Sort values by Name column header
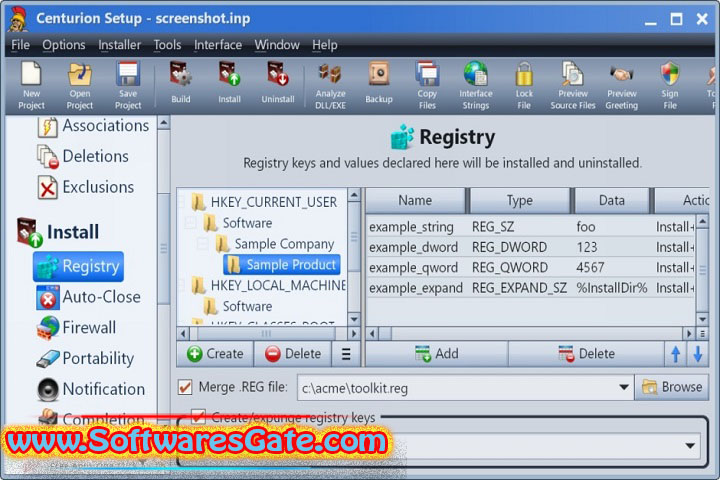Image resolution: width=720 pixels, height=480 pixels. pos(415,201)
